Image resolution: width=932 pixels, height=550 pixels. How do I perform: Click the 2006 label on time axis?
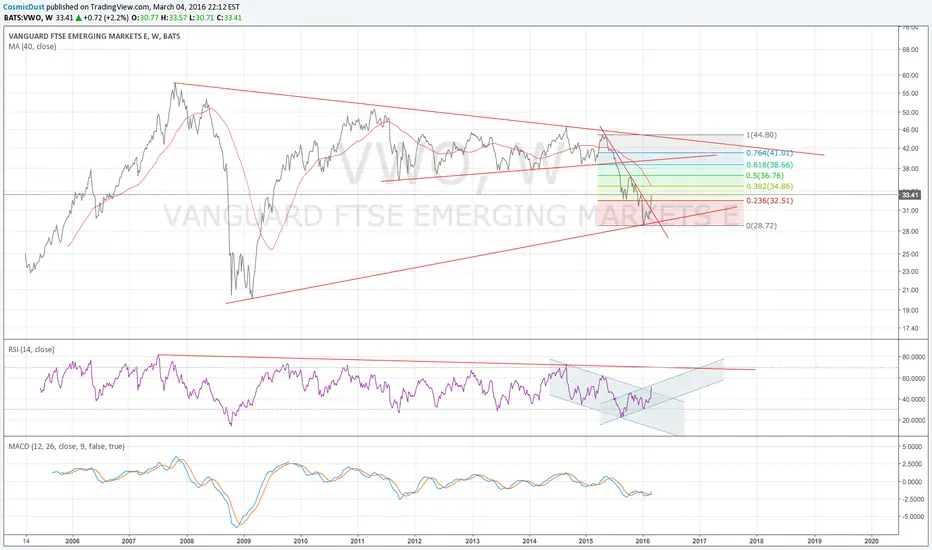pyautogui.click(x=72, y=541)
